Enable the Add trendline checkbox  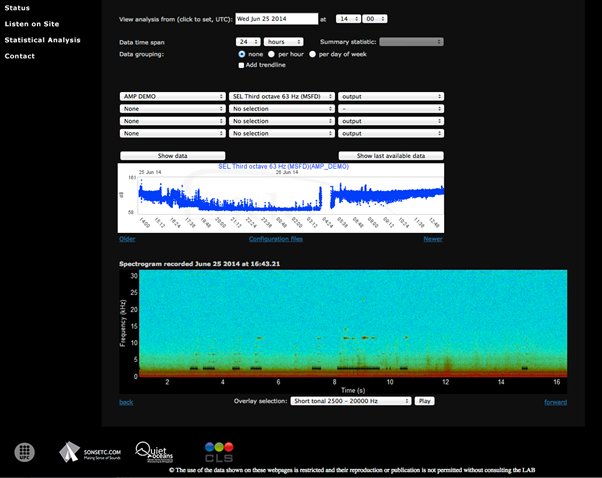click(x=241, y=65)
